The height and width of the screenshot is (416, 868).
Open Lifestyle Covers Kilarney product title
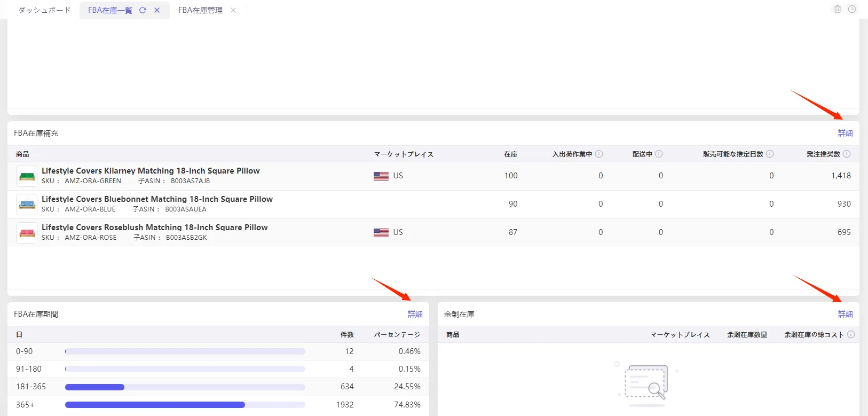click(151, 171)
